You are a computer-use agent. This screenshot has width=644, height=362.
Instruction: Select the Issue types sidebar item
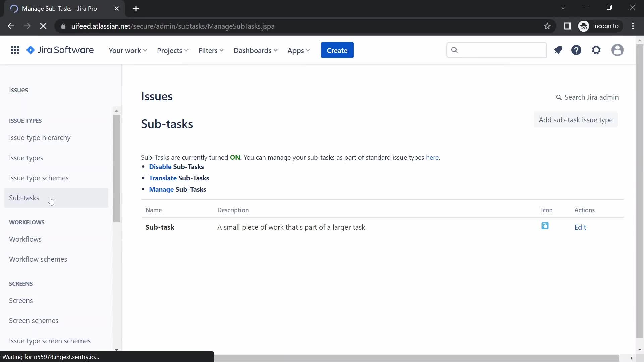point(25,157)
